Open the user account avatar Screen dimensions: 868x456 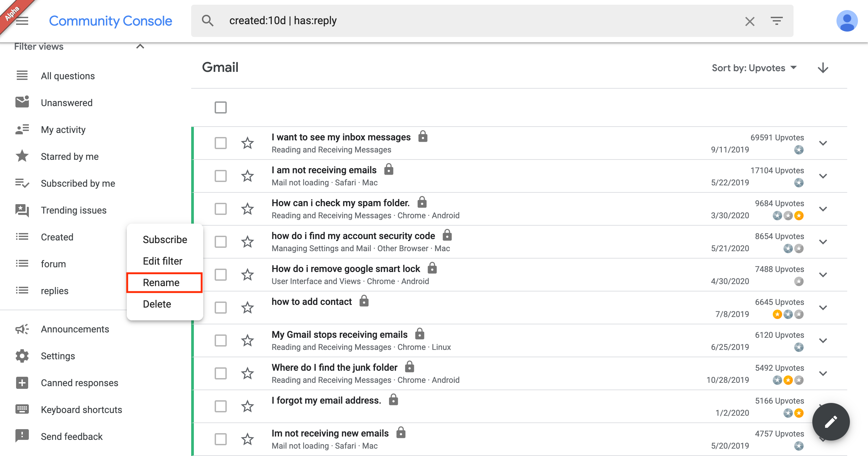click(847, 21)
